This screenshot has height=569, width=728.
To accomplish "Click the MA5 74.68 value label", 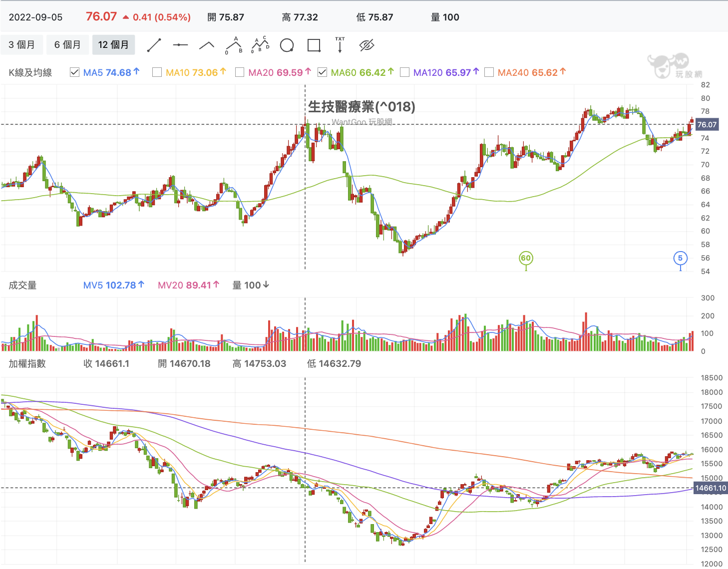I will (x=111, y=72).
